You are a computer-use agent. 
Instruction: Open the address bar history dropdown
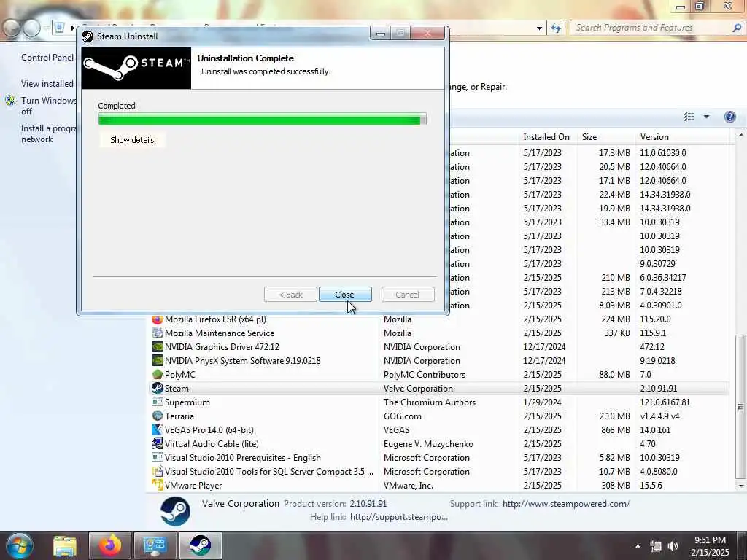[539, 28]
